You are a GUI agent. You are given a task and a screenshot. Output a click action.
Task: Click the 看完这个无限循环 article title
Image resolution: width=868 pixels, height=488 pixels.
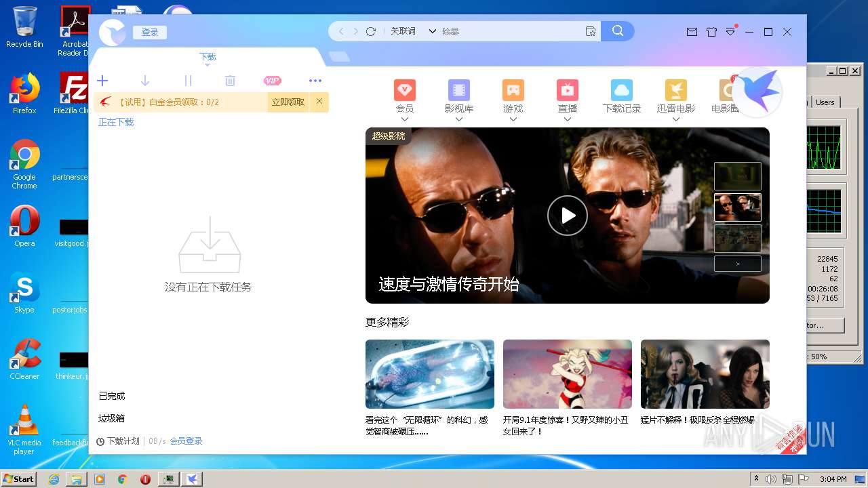click(x=427, y=426)
